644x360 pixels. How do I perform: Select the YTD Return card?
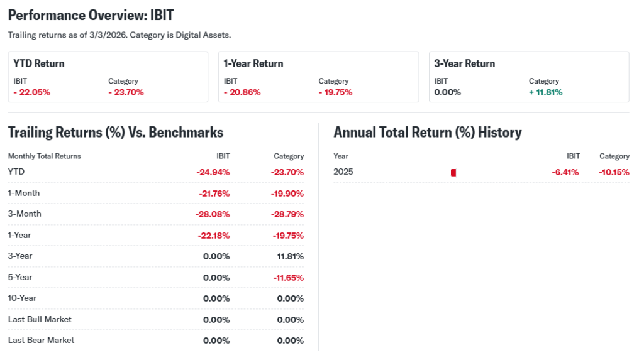click(x=108, y=77)
